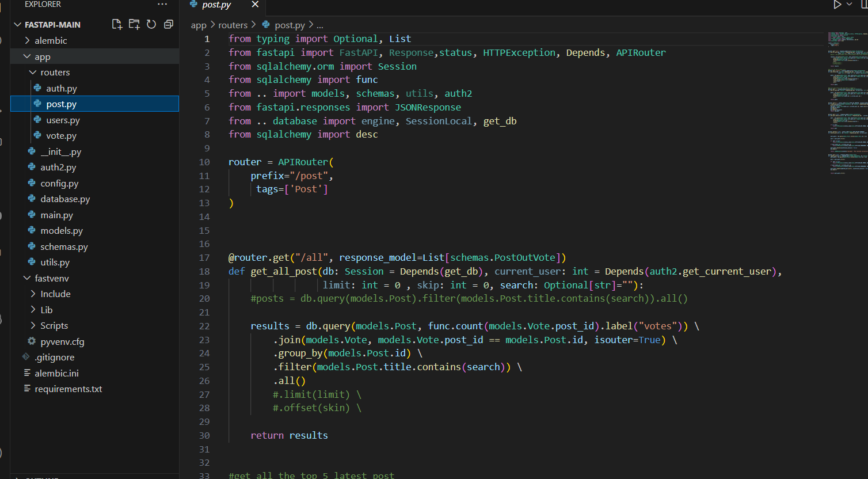Click the Python icon next to users.py
868x479 pixels.
point(37,120)
